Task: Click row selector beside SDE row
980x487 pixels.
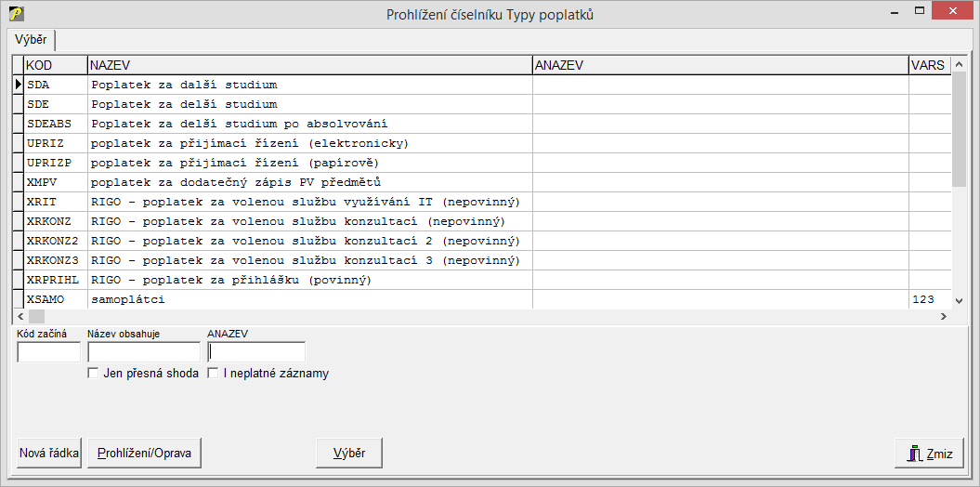Action: point(18,104)
